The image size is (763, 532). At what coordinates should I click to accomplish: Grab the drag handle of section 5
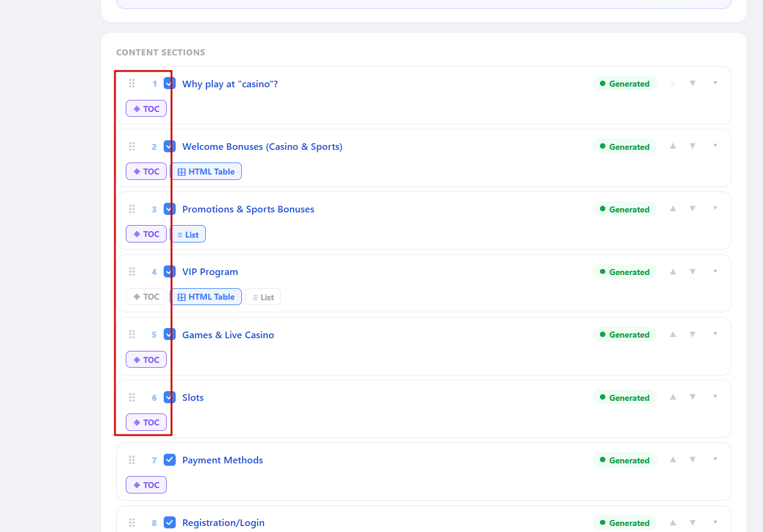(132, 335)
